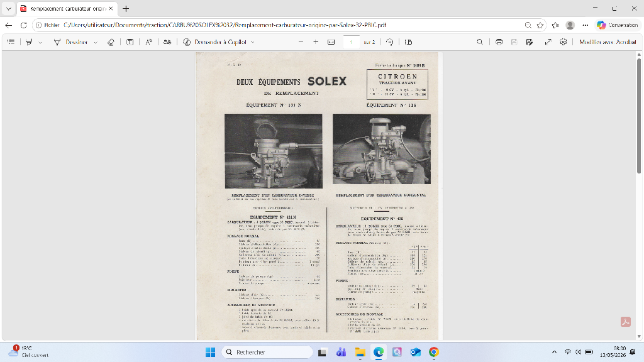Image resolution: width=644 pixels, height=362 pixels.
Task: Click the Acrobat floating icon
Action: (x=626, y=322)
